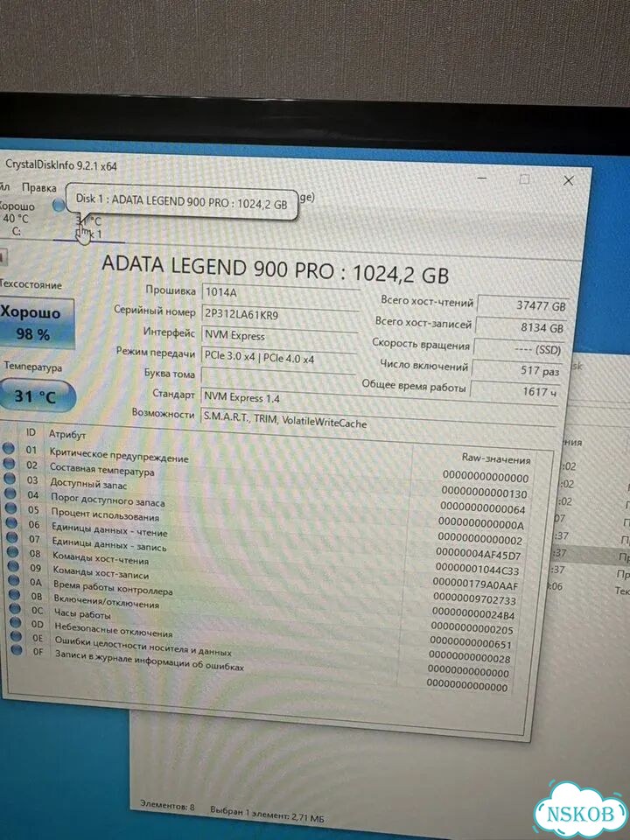Select the Единицы данных - чтение attribute
The image size is (630, 840).
110,529
